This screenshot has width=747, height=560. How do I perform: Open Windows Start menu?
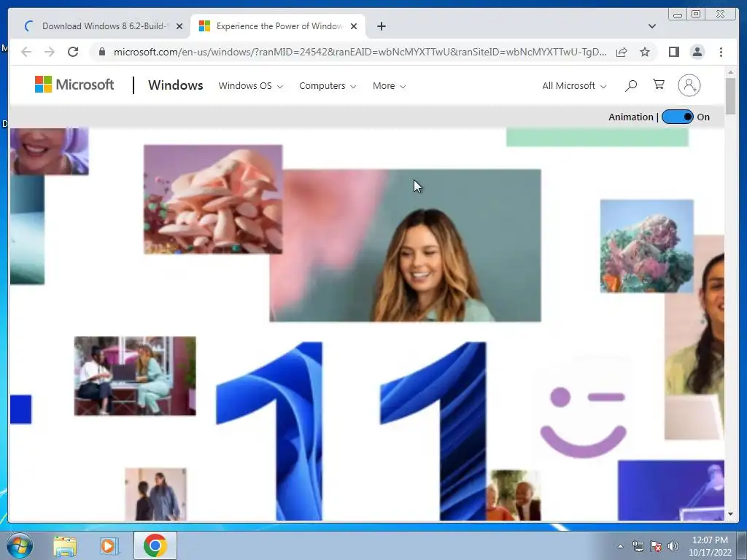pos(20,545)
